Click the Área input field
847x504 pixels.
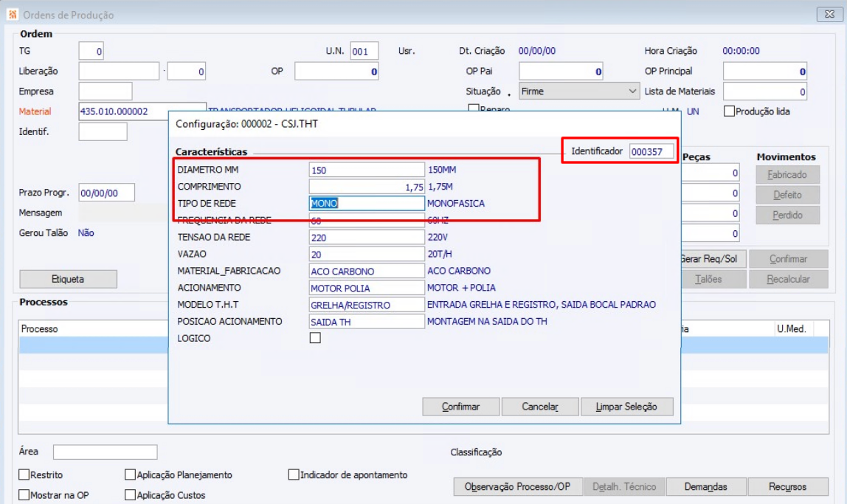(106, 452)
